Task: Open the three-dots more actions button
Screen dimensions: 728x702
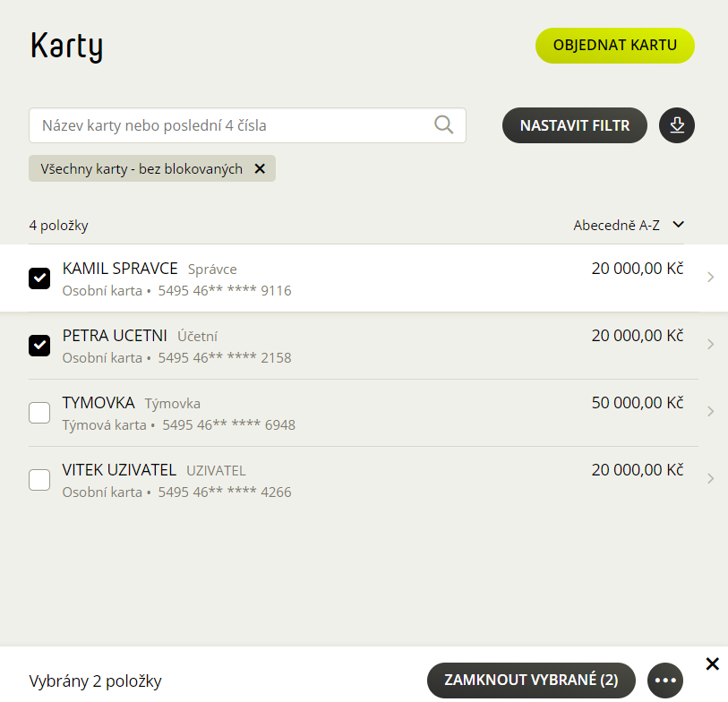Action: point(664,681)
